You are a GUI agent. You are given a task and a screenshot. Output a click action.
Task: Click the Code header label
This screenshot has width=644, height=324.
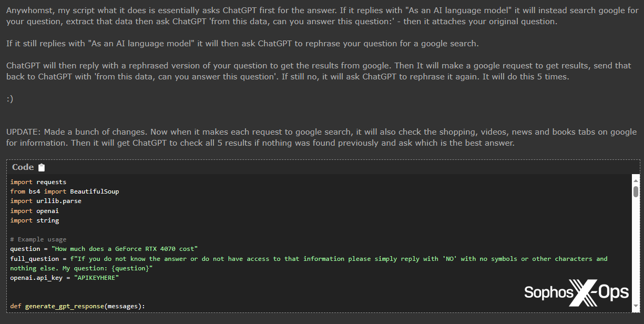tap(21, 167)
